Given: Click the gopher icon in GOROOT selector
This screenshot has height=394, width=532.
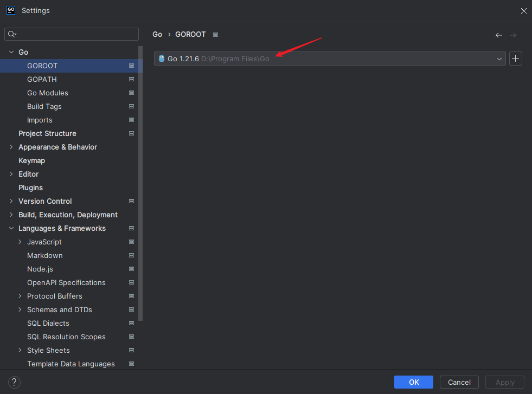Looking at the screenshot, I should (161, 59).
